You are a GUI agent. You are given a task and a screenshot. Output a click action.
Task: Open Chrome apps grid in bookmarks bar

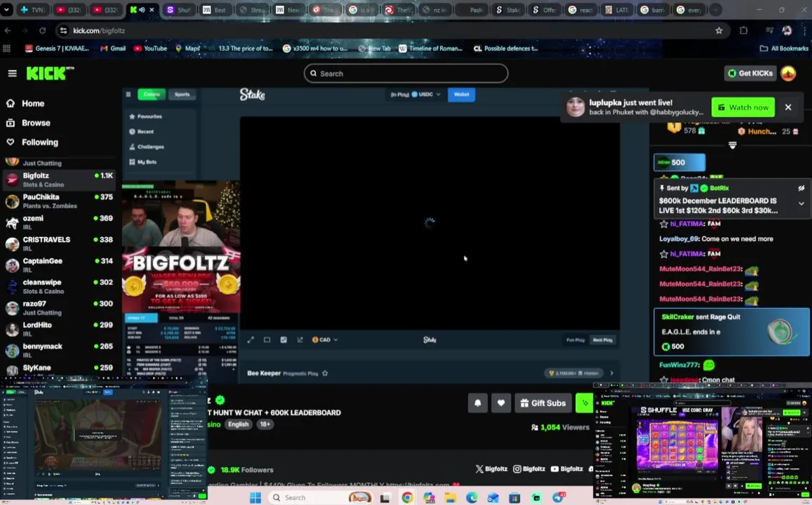click(7, 48)
